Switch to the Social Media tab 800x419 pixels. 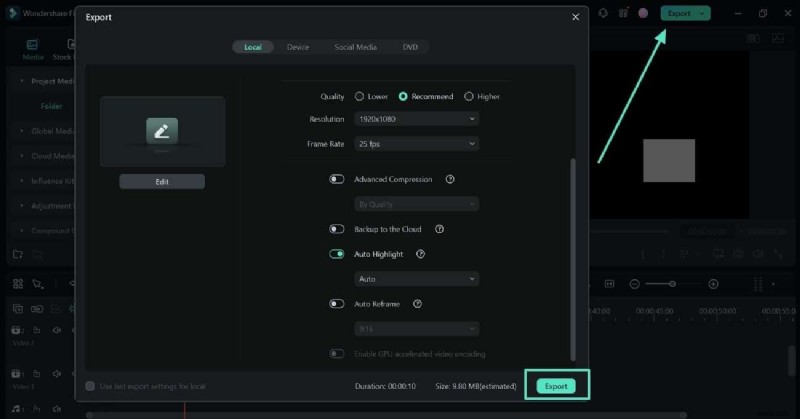point(355,47)
